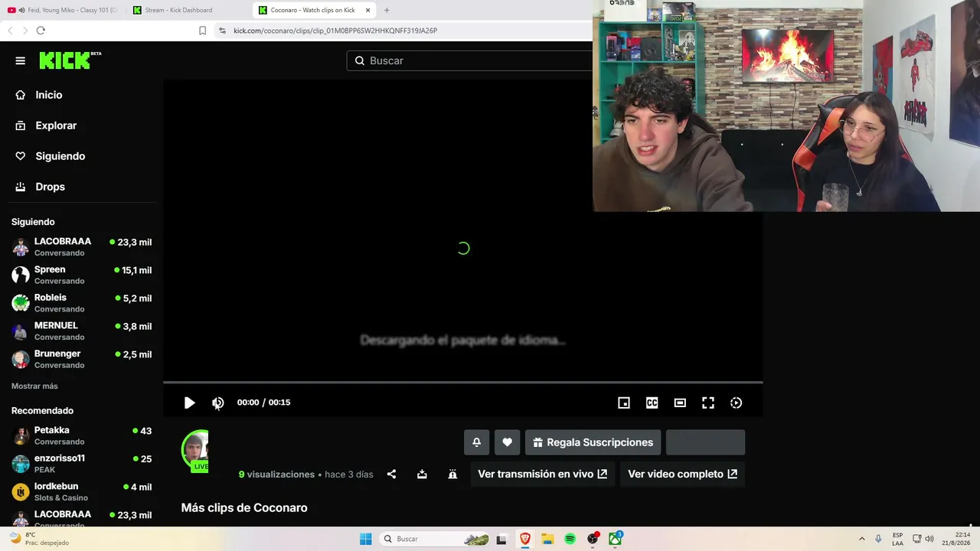
Task: Open Brunenger channel in sidebar
Action: 81,359
